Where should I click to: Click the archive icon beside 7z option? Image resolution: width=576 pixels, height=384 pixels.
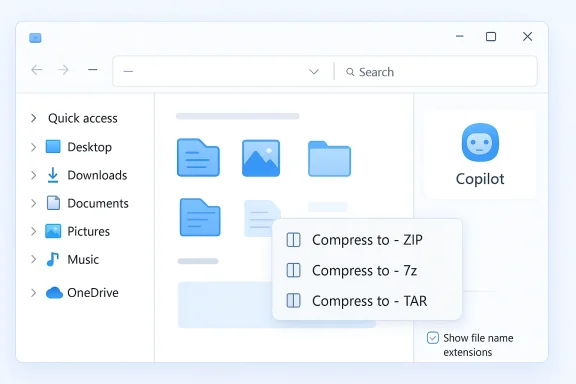(294, 270)
